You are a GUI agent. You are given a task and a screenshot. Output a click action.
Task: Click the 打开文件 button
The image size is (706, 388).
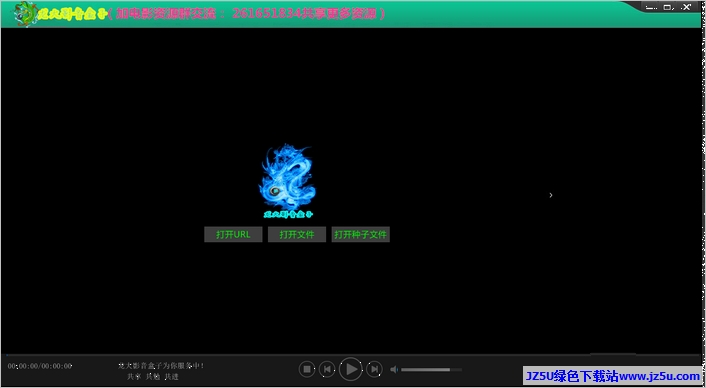click(x=297, y=235)
